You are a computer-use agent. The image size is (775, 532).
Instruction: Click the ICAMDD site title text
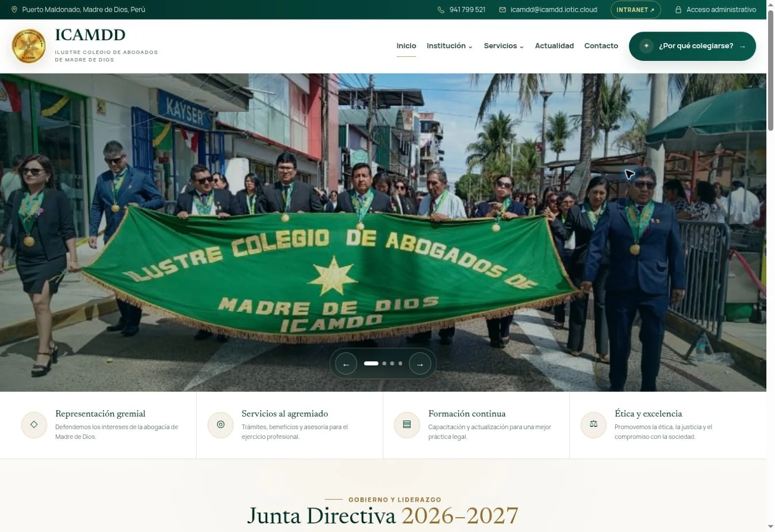[x=90, y=35]
